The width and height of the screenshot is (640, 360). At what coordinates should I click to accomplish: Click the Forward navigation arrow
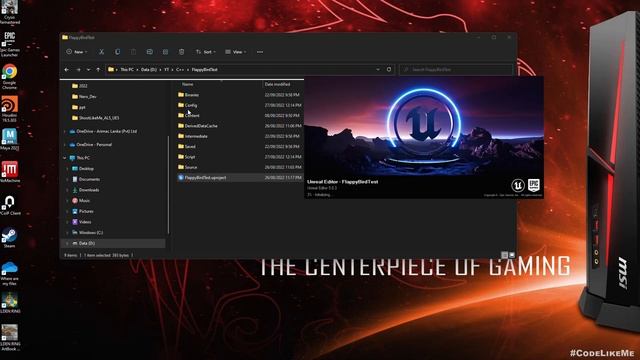point(78,70)
